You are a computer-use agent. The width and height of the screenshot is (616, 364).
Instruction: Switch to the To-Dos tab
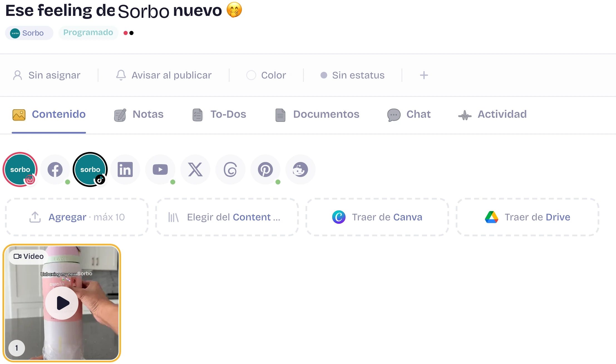219,114
